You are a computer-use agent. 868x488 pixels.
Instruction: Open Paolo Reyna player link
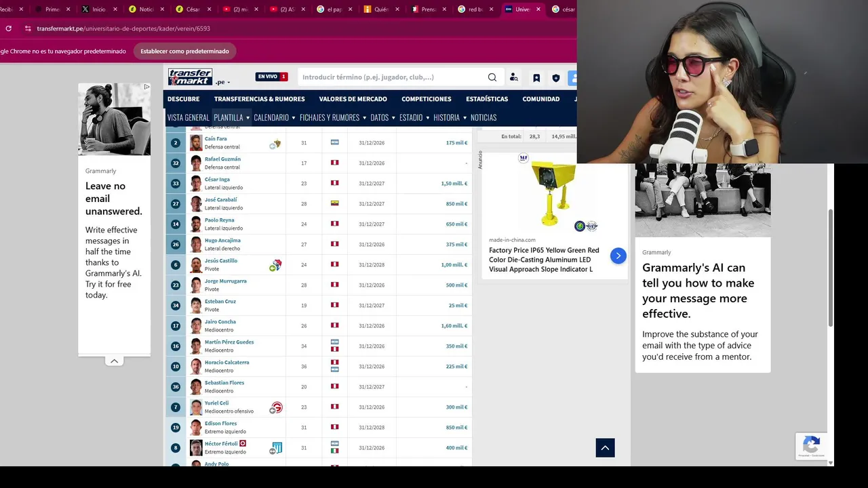point(219,220)
